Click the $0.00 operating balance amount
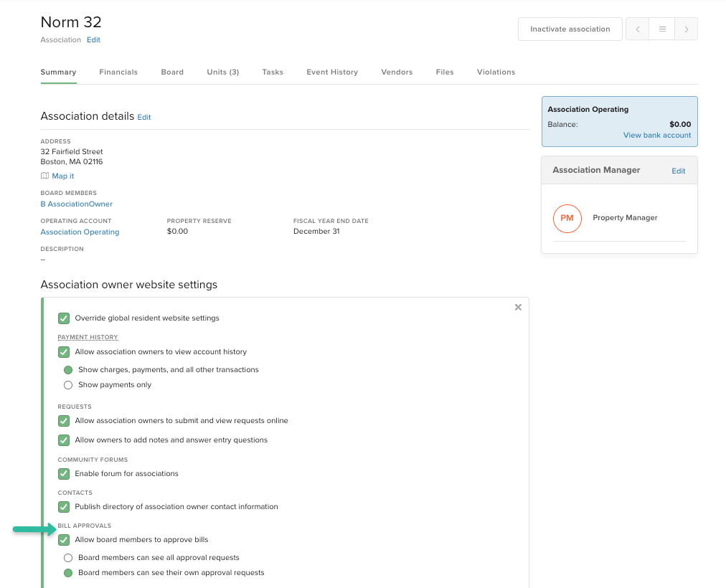 (x=680, y=125)
